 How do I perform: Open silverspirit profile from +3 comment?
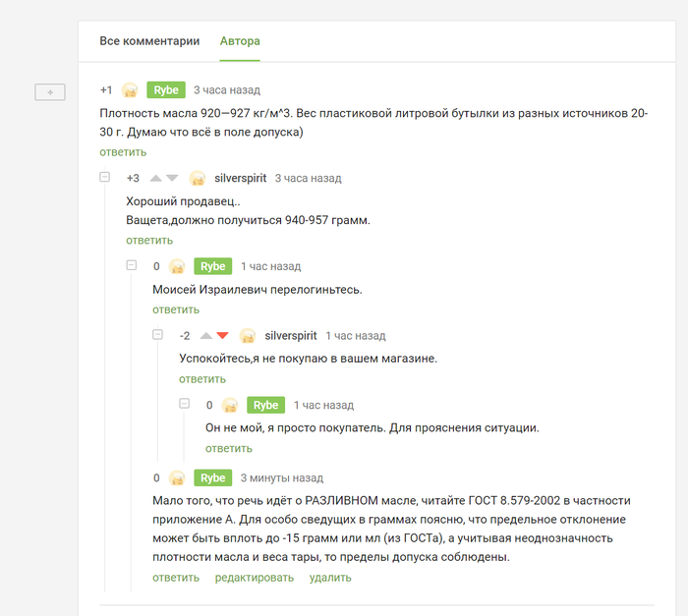240,178
